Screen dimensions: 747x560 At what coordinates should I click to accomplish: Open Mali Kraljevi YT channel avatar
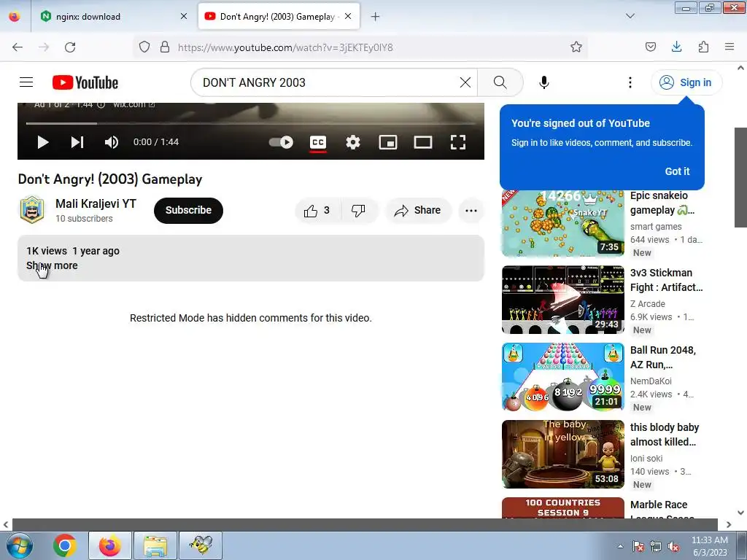[x=32, y=210]
